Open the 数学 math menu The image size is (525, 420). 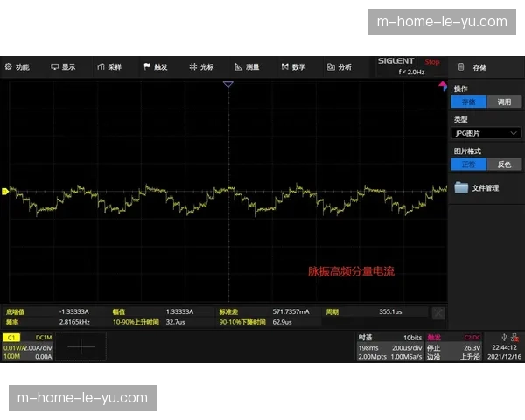[x=293, y=67]
